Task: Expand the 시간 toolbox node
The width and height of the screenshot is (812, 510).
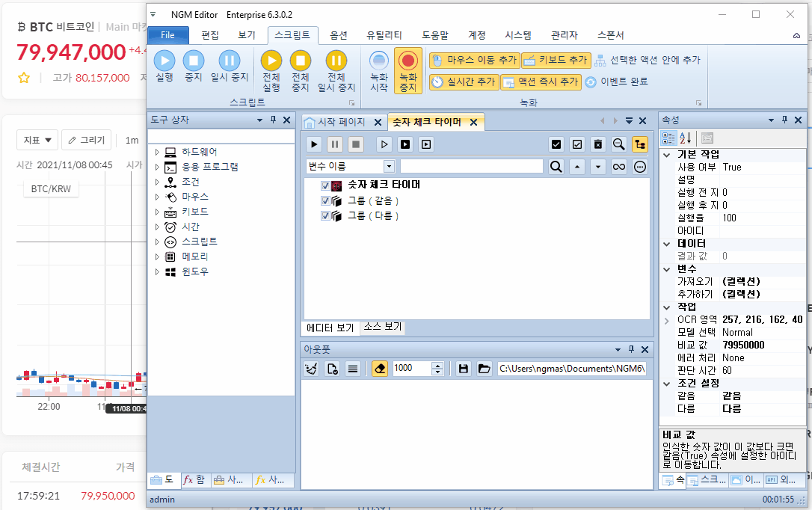Action: [157, 227]
